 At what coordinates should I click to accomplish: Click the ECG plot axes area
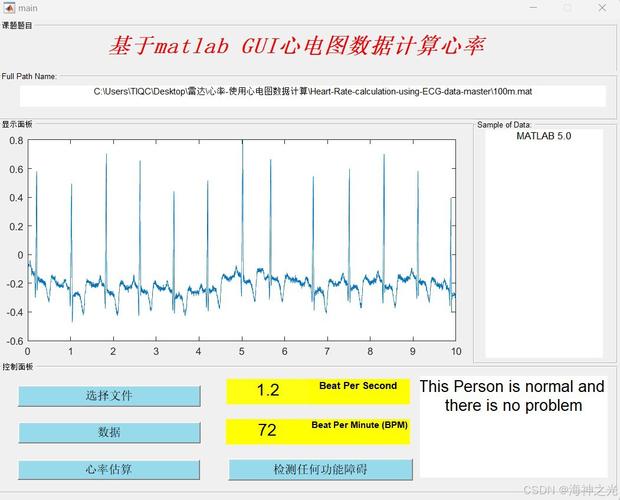(242, 240)
